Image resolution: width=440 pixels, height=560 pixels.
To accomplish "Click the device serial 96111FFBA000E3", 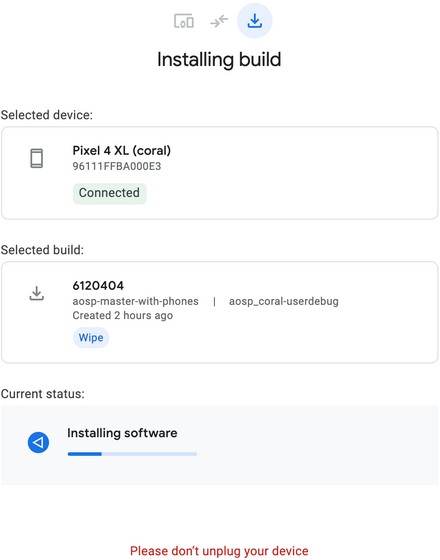I will [x=117, y=166].
